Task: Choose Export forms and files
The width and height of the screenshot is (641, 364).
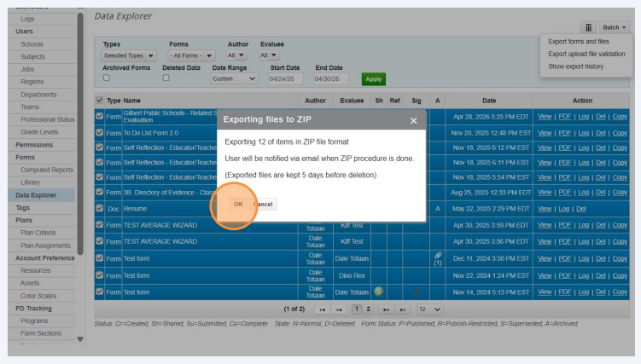Action: click(x=579, y=42)
